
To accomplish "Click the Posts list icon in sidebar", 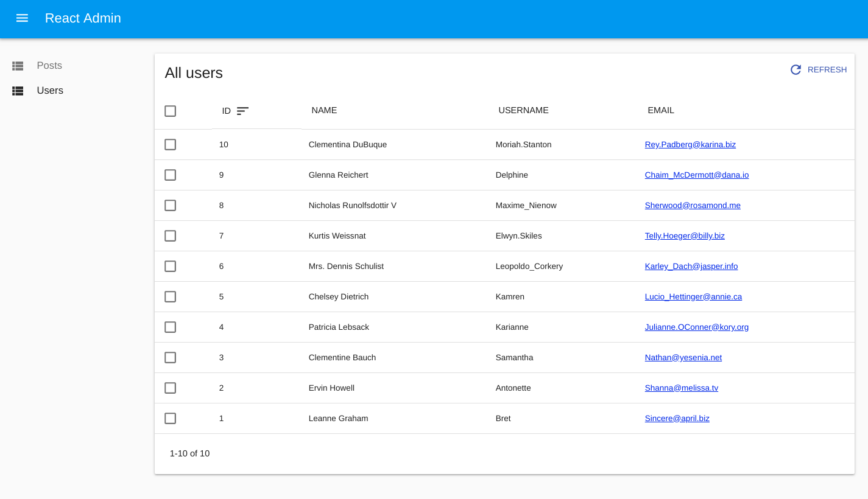I will click(18, 66).
